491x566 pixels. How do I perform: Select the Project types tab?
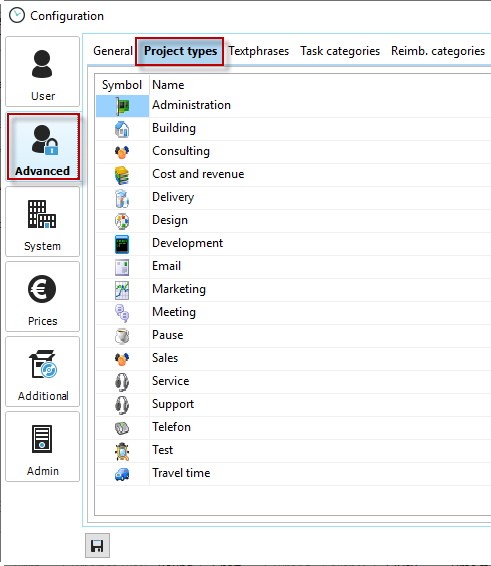(x=180, y=51)
